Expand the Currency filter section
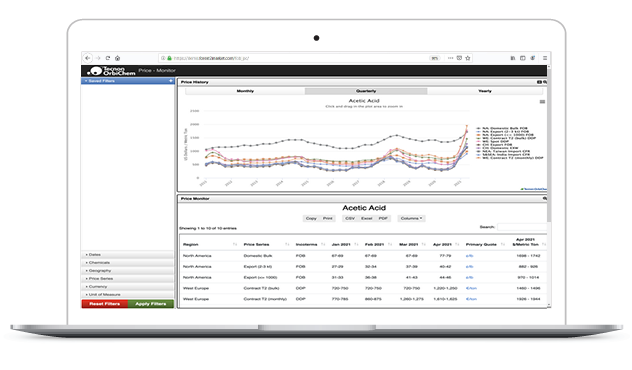Screen dimensions: 632x370 [127, 287]
